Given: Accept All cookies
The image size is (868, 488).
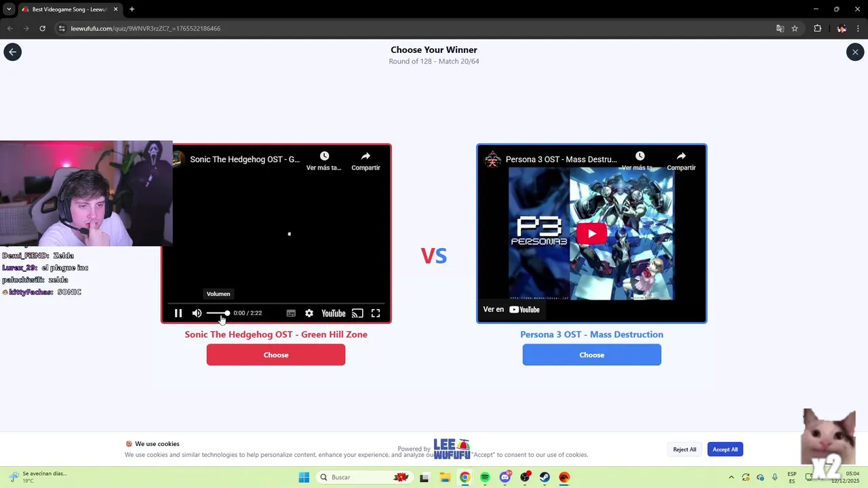Looking at the screenshot, I should [x=725, y=449].
